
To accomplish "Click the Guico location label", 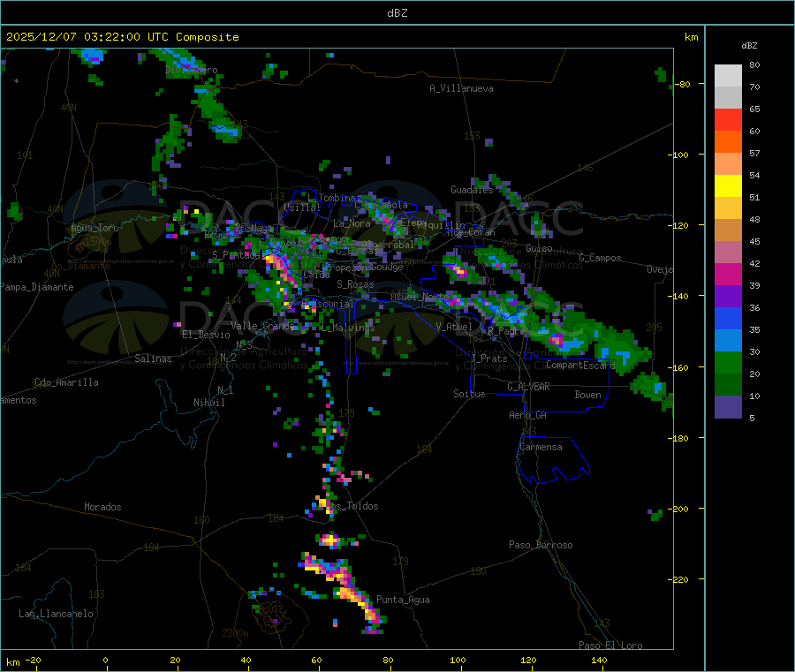I will click(539, 248).
